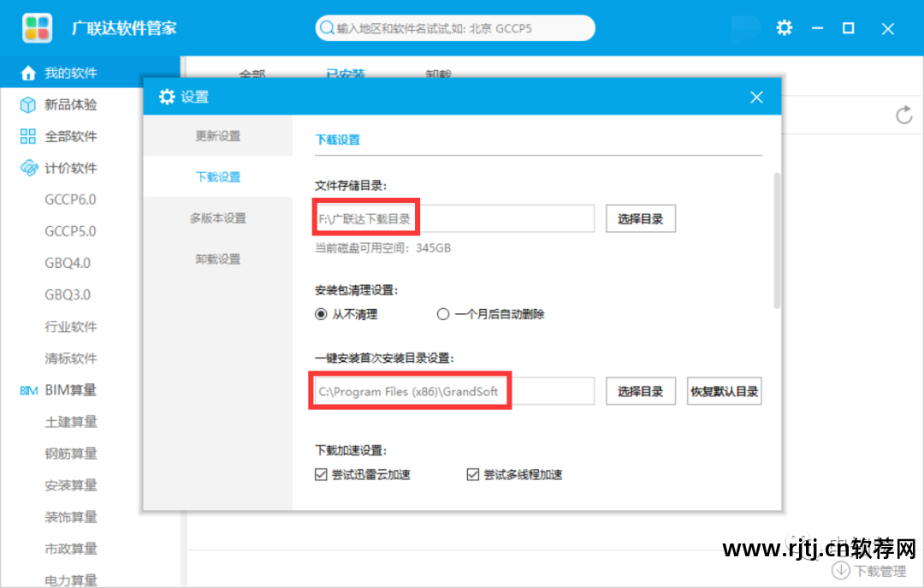
Task: Open 更新设置 settings section
Action: (218, 135)
